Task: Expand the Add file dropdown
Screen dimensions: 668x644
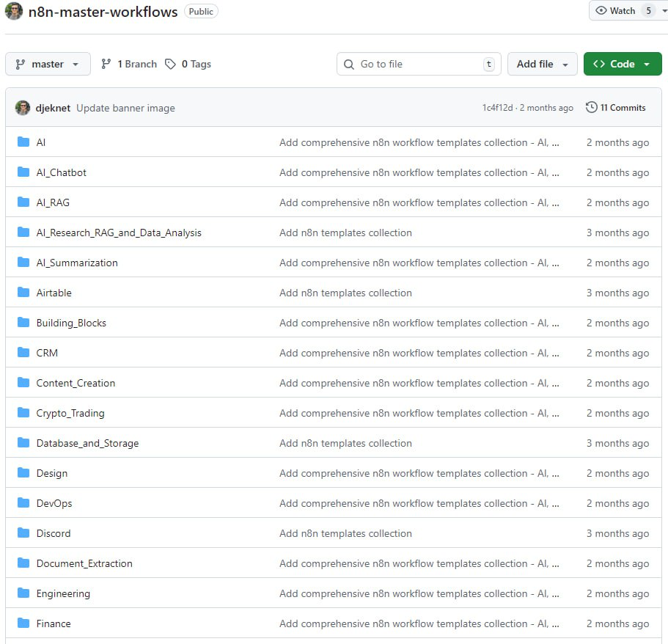Action: pos(542,64)
